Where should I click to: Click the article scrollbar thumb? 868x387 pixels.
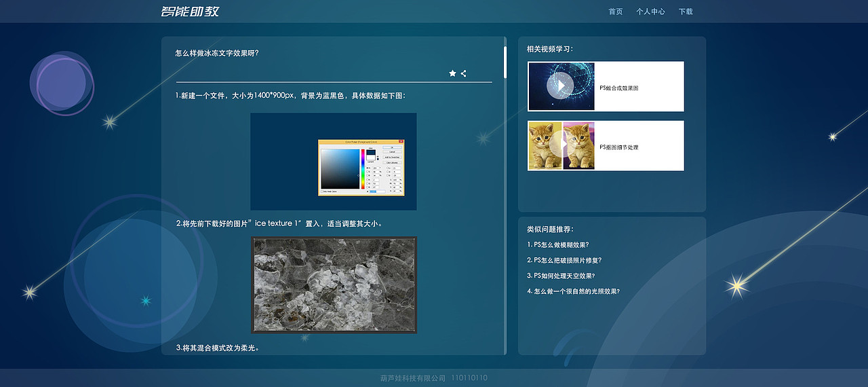coord(505,62)
